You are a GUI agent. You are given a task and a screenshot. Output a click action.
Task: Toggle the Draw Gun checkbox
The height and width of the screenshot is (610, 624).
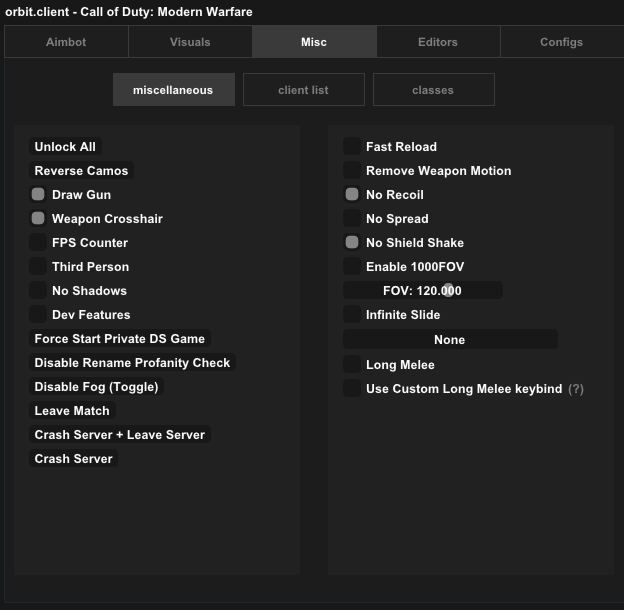coord(38,195)
